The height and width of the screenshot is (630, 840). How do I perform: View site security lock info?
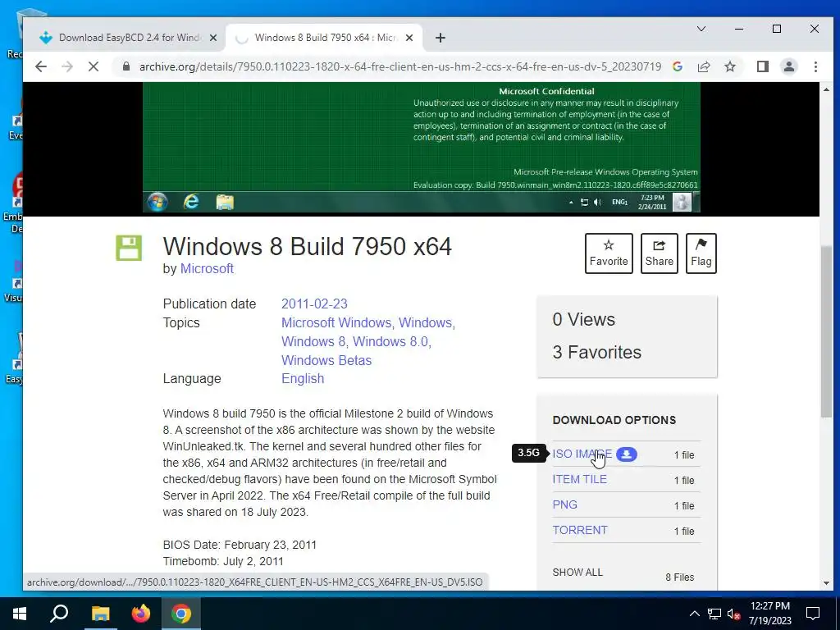(x=126, y=66)
